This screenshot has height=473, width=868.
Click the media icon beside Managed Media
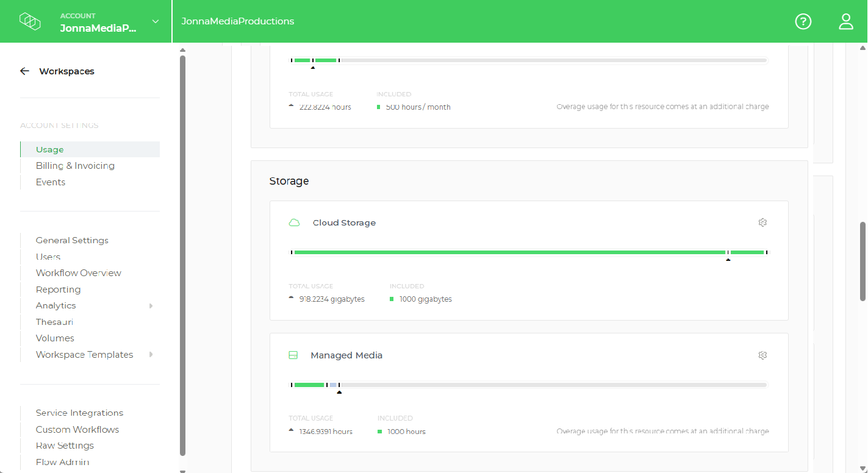(293, 355)
